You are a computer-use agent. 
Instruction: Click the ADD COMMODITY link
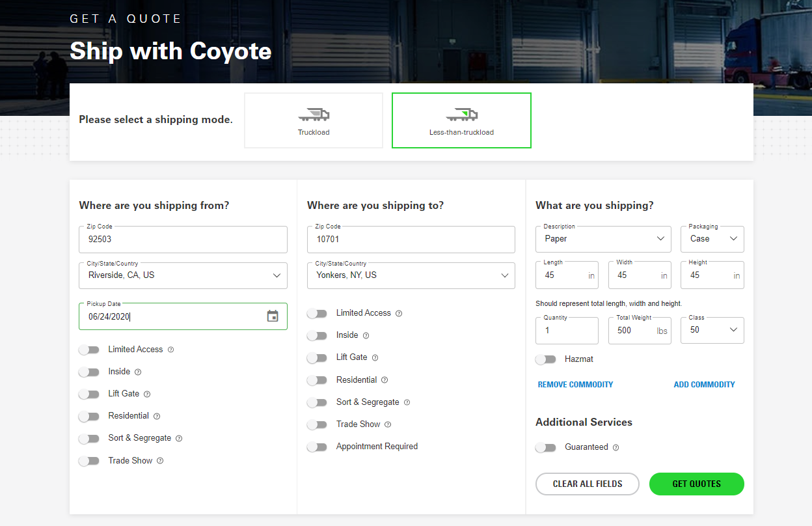[x=704, y=384]
